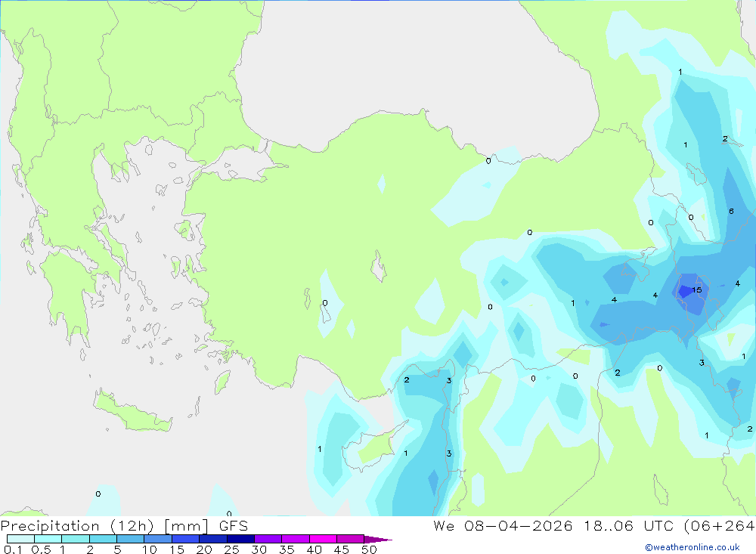Click the '35' legend scale label

pyautogui.click(x=287, y=549)
